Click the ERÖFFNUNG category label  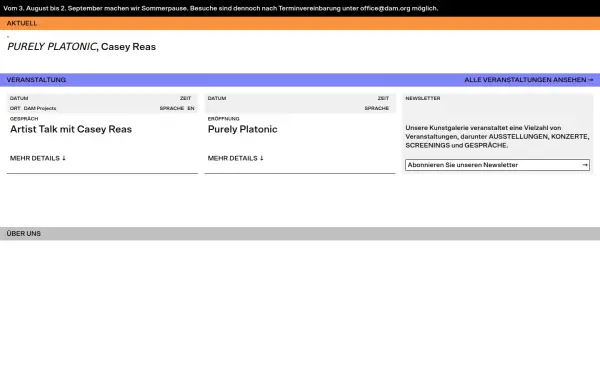point(223,119)
